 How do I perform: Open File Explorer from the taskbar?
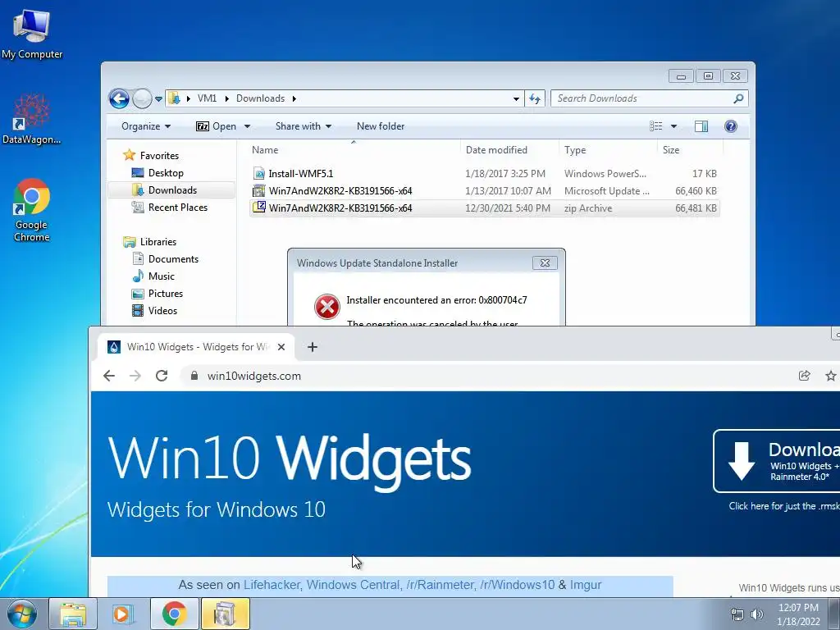[x=72, y=614]
